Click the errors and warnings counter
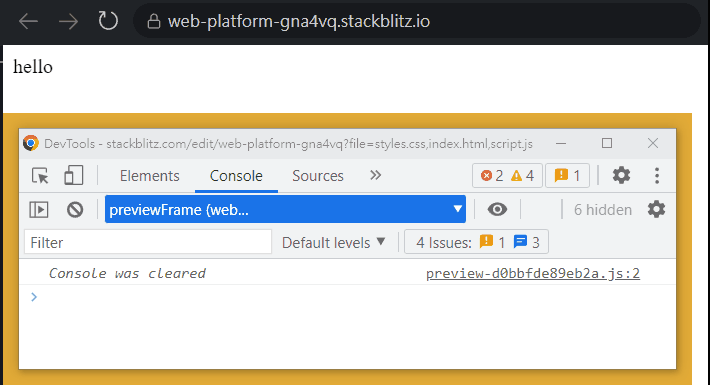The height and width of the screenshot is (385, 710). coord(507,175)
